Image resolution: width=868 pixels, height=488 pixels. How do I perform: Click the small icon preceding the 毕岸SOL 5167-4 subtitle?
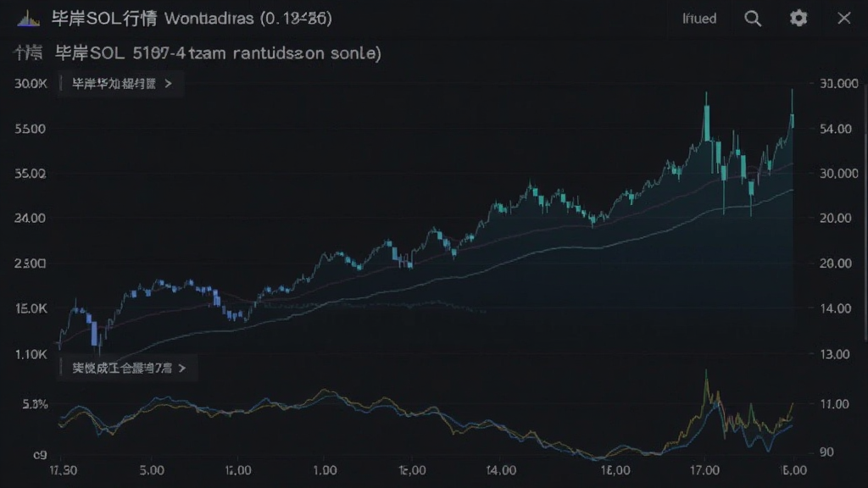coord(28,53)
